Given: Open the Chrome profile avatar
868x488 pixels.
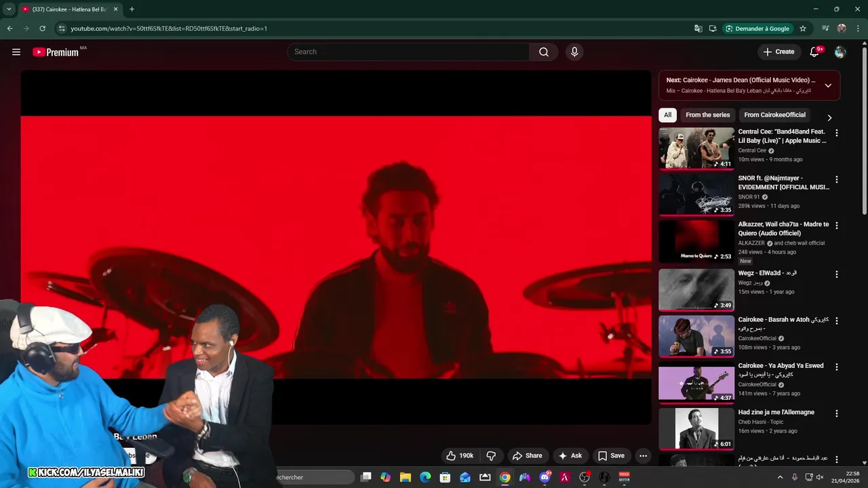Looking at the screenshot, I should pyautogui.click(x=842, y=28).
